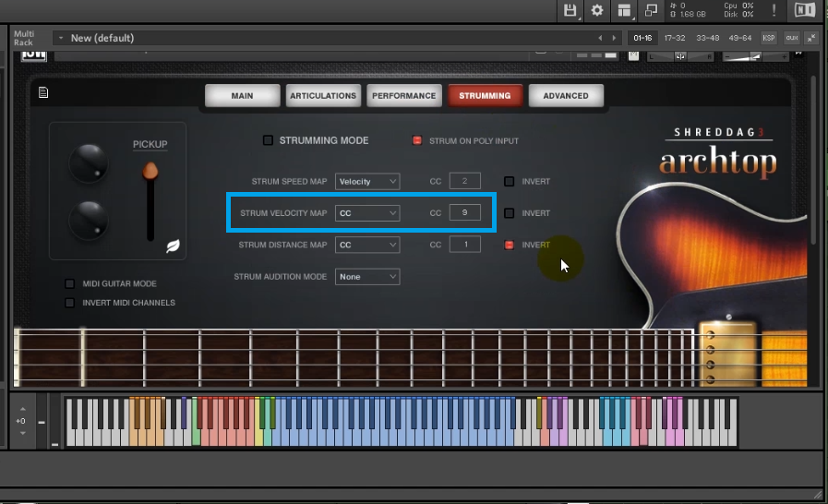Click the PICKUP label
The image size is (828, 504).
pos(150,144)
